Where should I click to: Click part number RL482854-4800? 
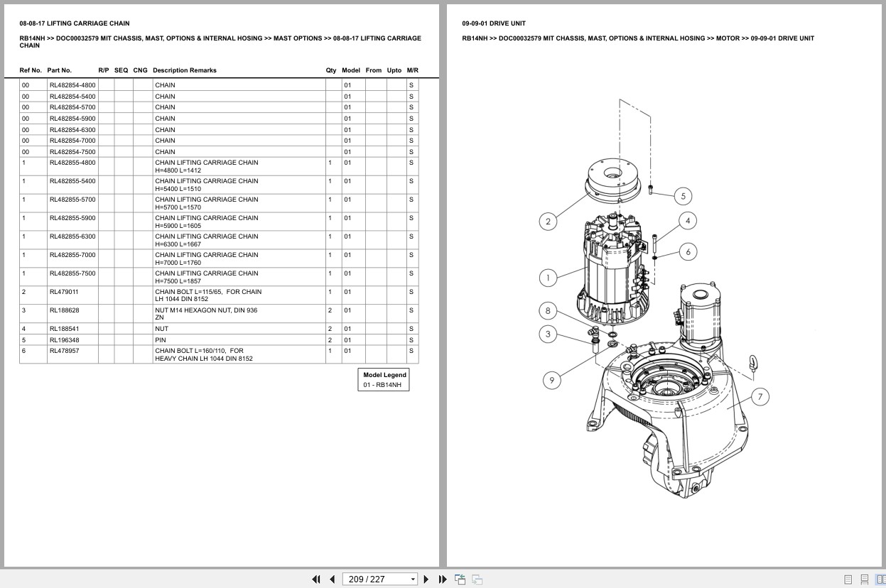tap(72, 85)
